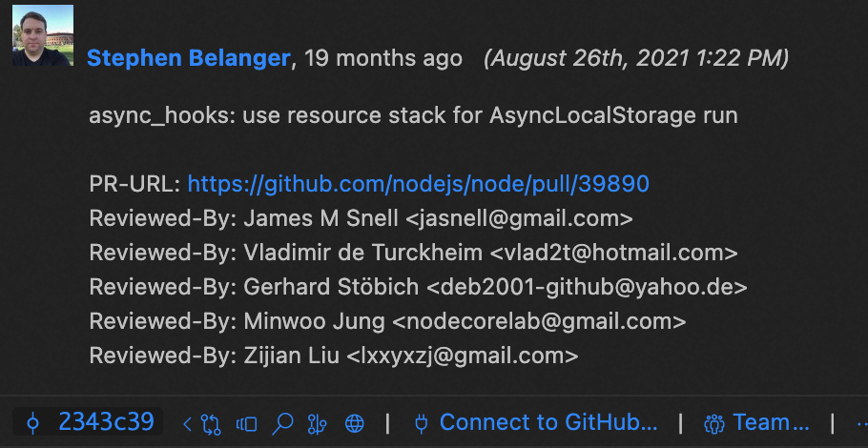The height and width of the screenshot is (448, 868).
Task: Click the jasnell@gmail.com reviewer email
Action: point(519,219)
